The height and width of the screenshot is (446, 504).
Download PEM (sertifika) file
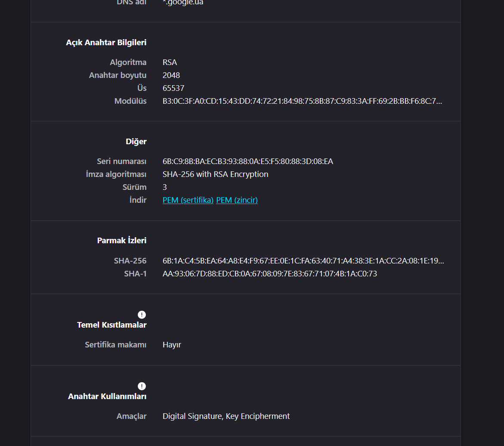point(188,200)
